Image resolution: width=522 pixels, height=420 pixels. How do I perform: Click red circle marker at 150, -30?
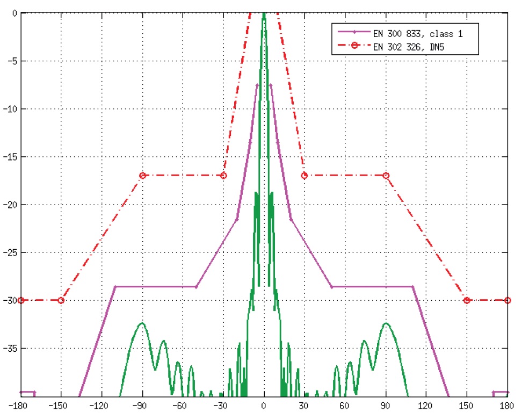(467, 300)
